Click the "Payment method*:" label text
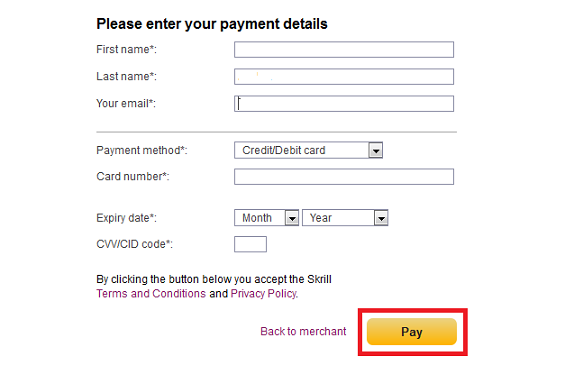Viewport: 565px width, 365px height. pos(142,150)
